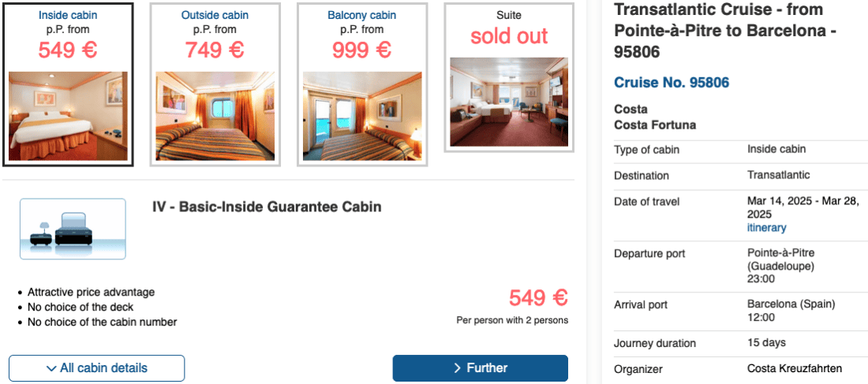The image size is (868, 384).
Task: Click the Cruise No. 95806 link
Action: [672, 83]
